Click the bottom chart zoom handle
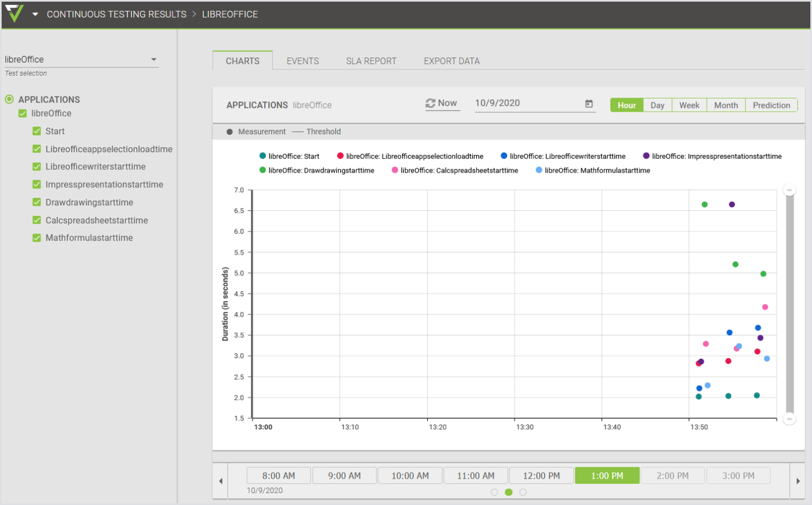This screenshot has height=505, width=812. 789,419
